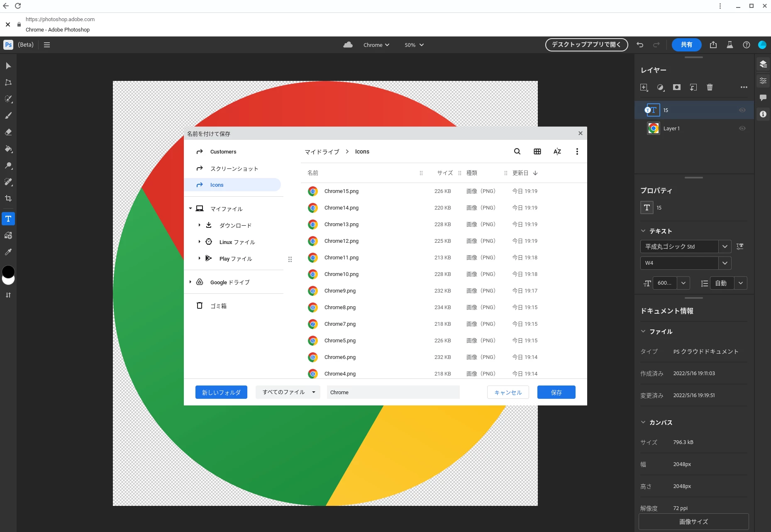
Task: Open the Chrome document name dropdown
Action: point(376,45)
